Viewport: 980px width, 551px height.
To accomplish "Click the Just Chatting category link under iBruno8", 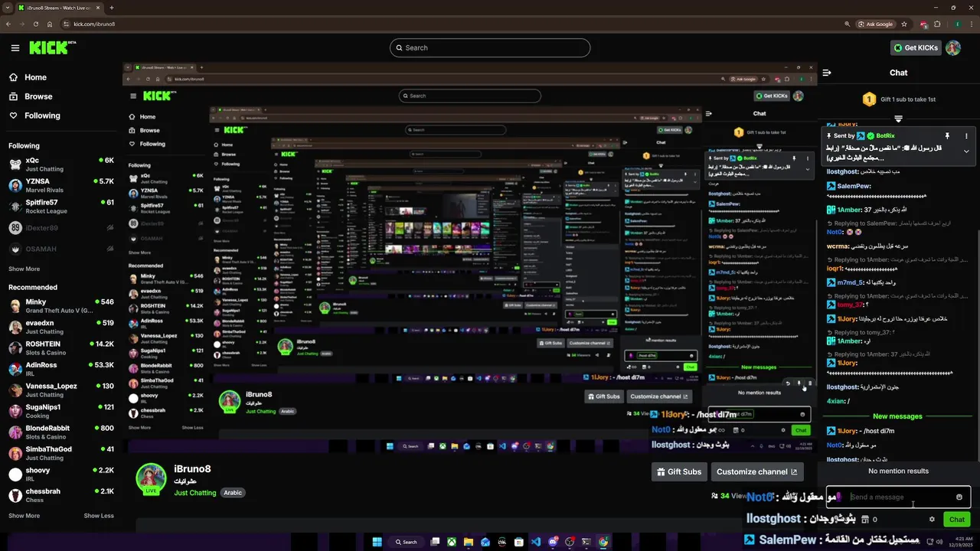I will point(195,493).
